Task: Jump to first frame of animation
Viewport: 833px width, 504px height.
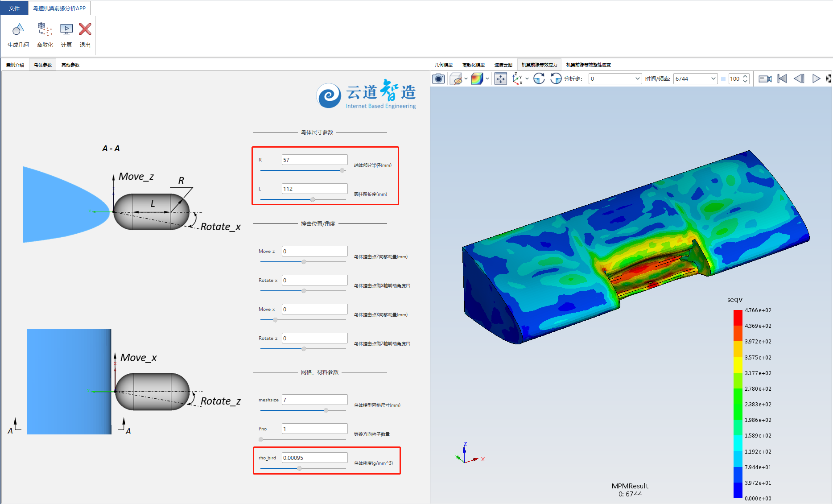Action: (782, 79)
